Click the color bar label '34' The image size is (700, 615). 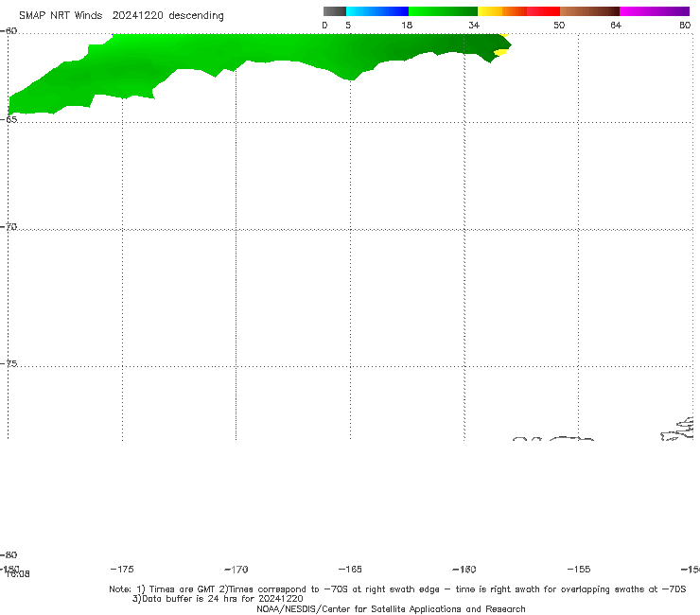(x=474, y=25)
